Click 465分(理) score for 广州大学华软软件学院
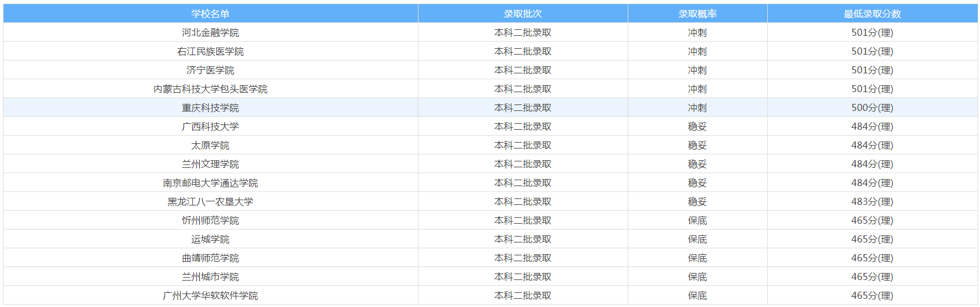980x307 pixels. (872, 295)
